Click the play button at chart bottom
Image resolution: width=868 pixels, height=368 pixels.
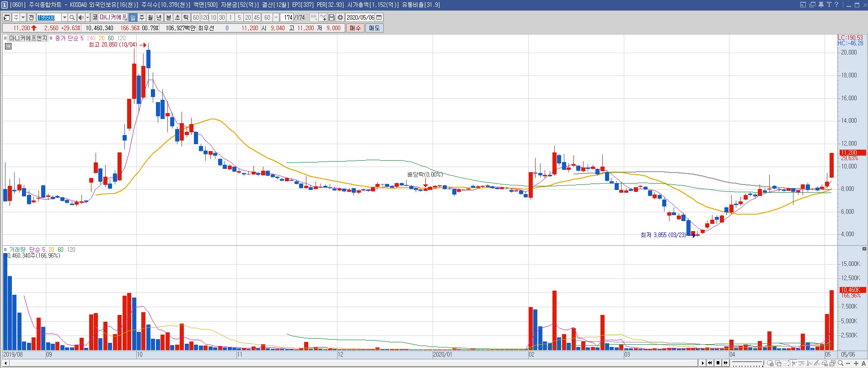(703, 363)
